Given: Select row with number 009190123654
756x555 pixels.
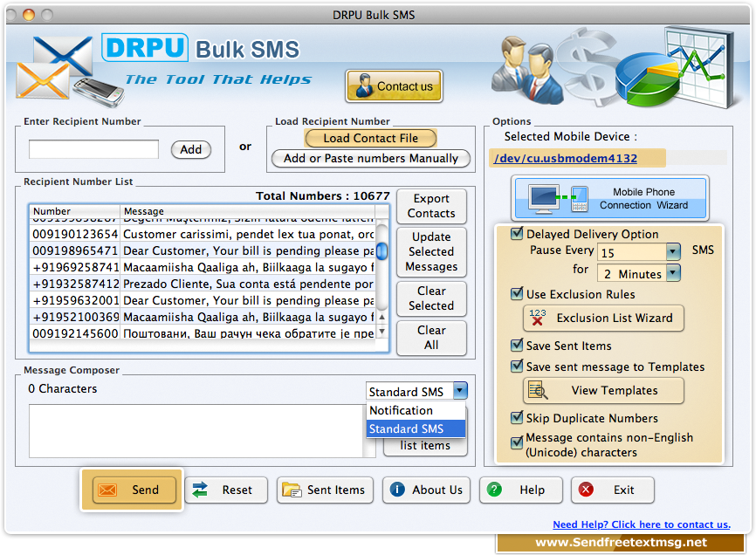Looking at the screenshot, I should click(203, 234).
